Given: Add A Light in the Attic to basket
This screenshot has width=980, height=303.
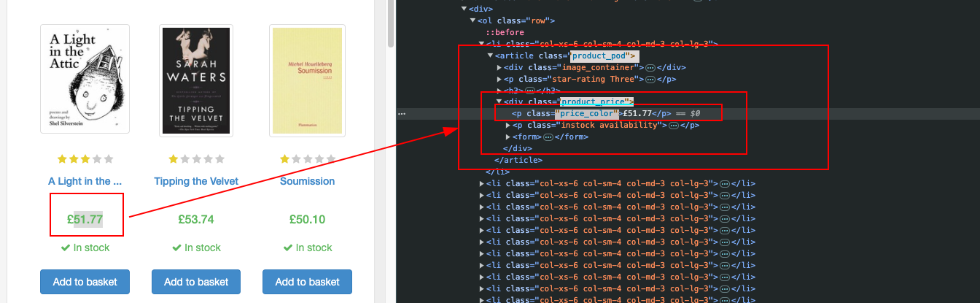Looking at the screenshot, I should [85, 282].
